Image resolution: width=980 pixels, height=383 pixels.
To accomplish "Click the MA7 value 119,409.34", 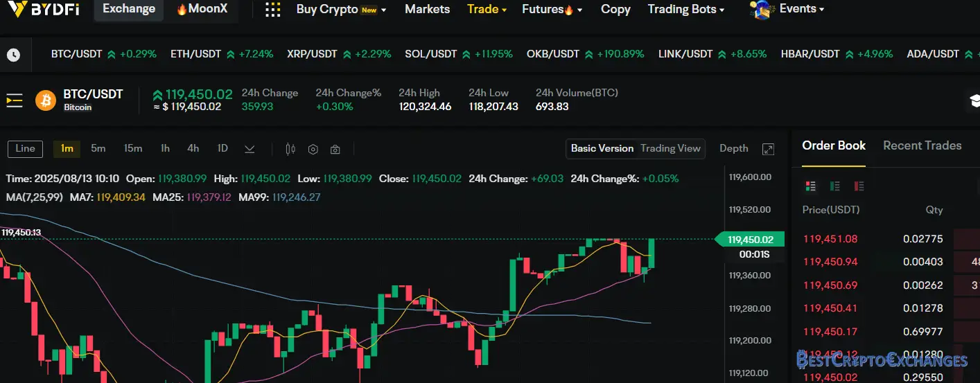I will (121, 197).
